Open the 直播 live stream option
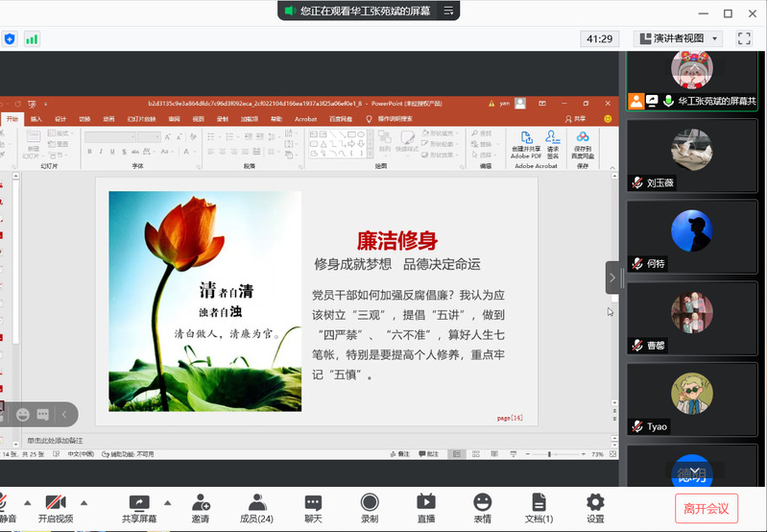This screenshot has width=767, height=532. point(425,509)
